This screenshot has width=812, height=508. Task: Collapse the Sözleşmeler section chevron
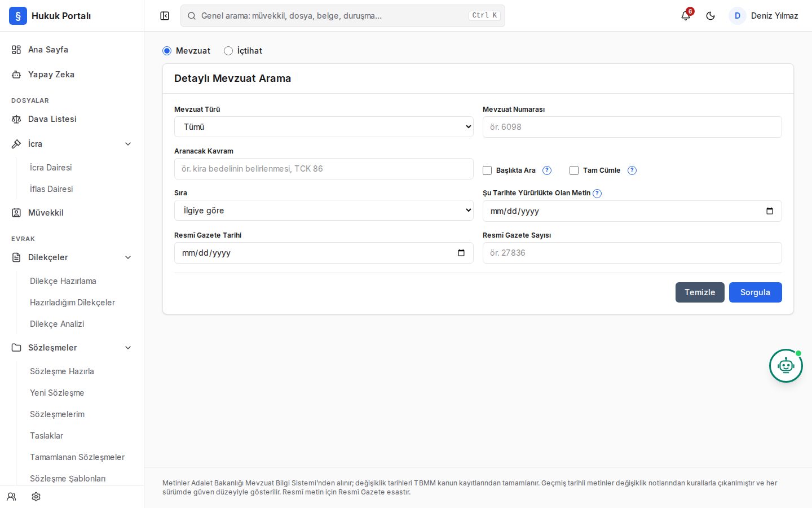(x=128, y=348)
